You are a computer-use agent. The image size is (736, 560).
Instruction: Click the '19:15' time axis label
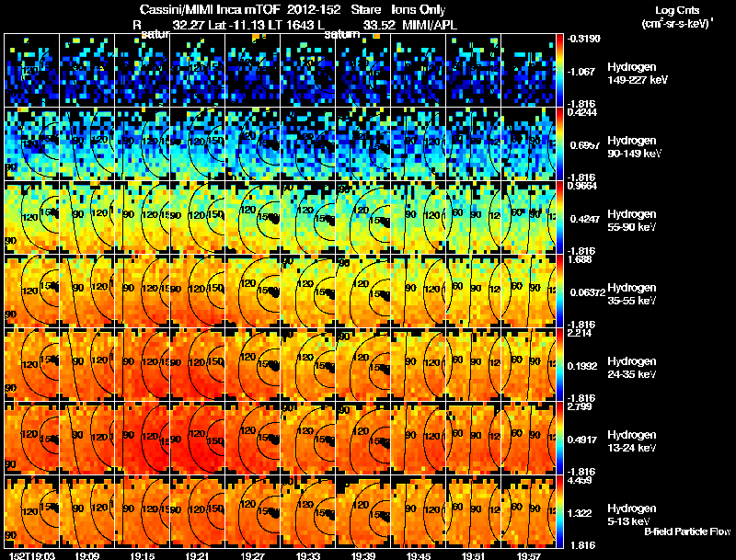(x=143, y=555)
